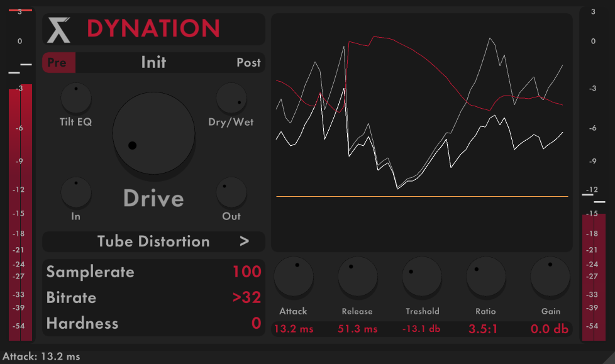Click the In gain knob
The height and width of the screenshot is (364, 615).
[x=76, y=192]
